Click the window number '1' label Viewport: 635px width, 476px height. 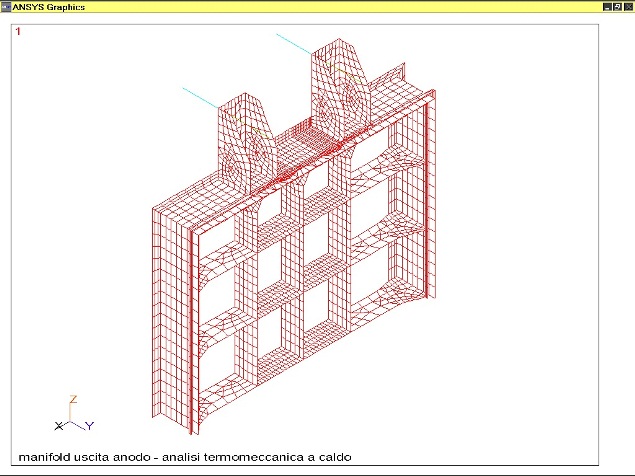tap(18, 31)
